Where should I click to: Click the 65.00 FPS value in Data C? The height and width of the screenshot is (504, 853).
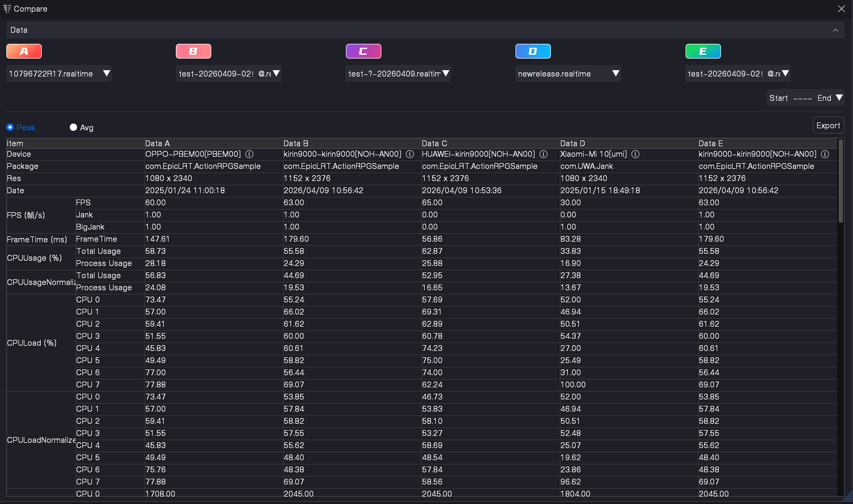coord(432,203)
